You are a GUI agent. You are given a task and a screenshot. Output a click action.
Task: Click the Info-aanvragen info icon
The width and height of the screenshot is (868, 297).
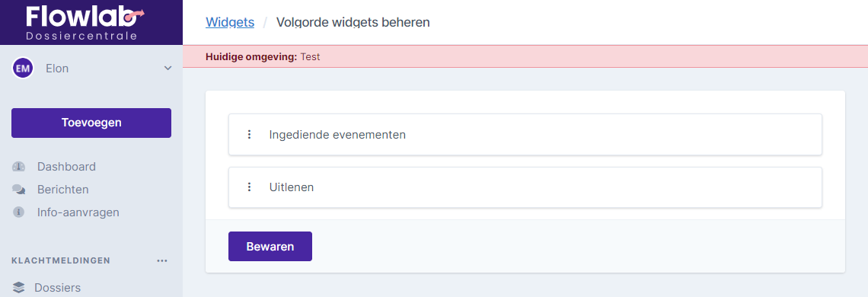click(x=19, y=212)
